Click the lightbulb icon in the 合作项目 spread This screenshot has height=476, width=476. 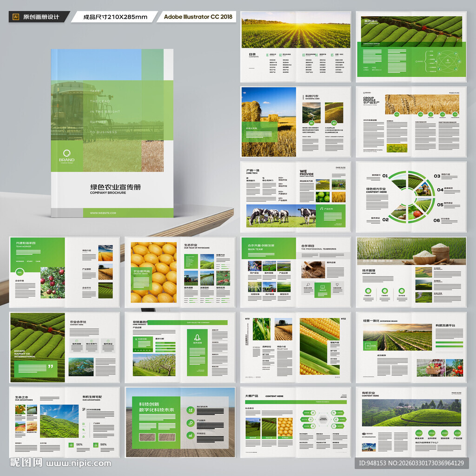coord(337,285)
